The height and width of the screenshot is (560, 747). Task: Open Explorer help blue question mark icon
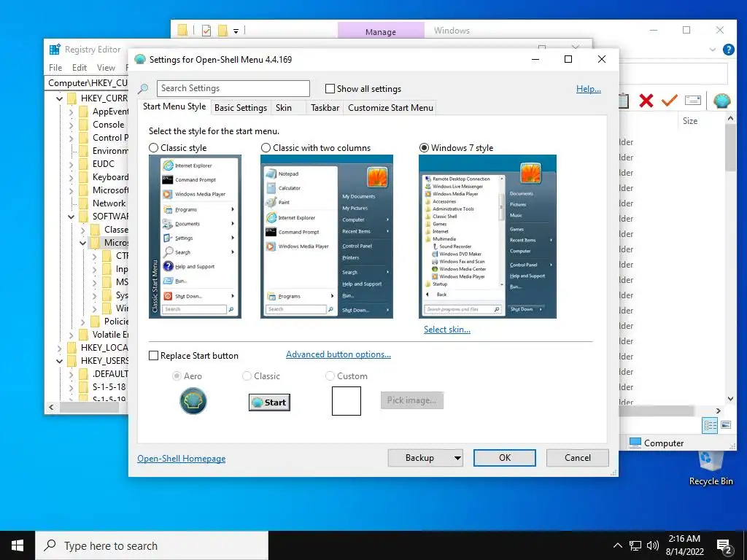point(728,49)
